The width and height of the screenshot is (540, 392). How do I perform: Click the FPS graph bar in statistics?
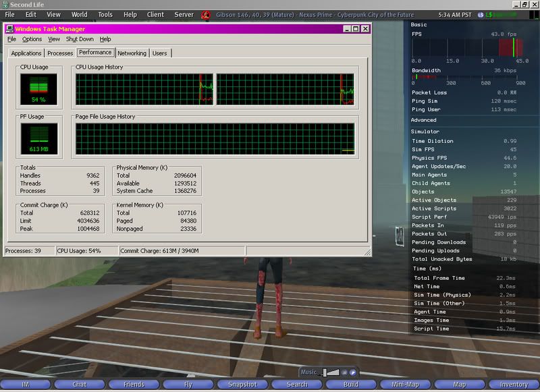point(469,47)
